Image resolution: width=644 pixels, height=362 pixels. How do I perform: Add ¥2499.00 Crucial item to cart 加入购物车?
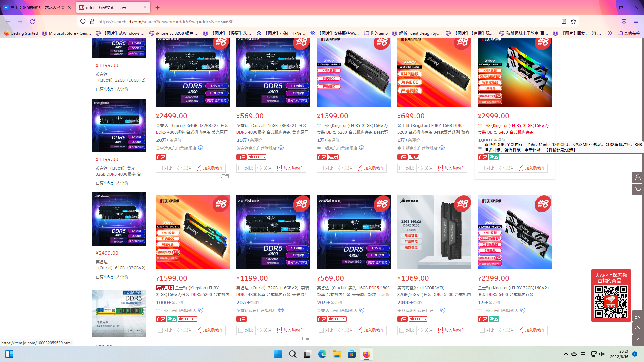(210, 168)
